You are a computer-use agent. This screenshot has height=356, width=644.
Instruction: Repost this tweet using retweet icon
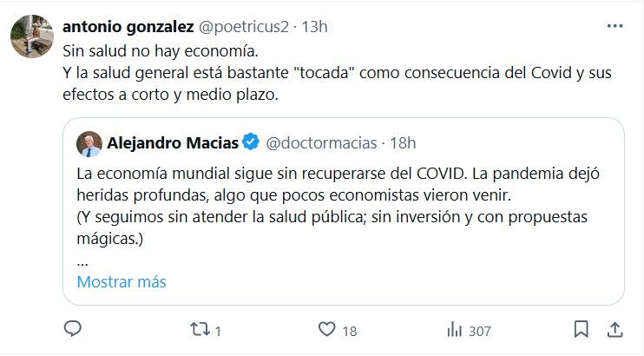click(199, 330)
